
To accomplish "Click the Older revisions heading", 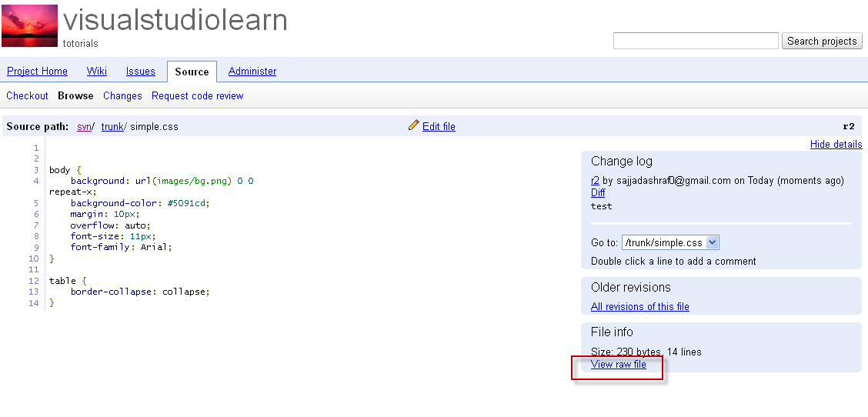I will point(630,288).
